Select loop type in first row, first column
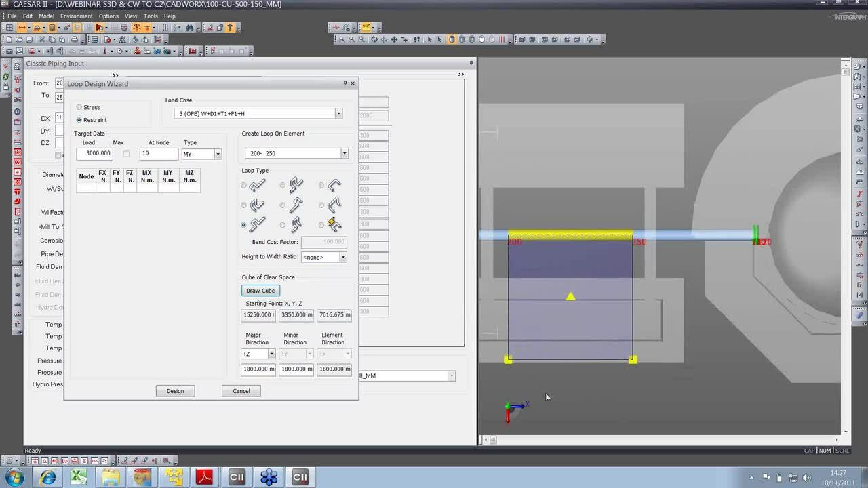 click(x=244, y=185)
